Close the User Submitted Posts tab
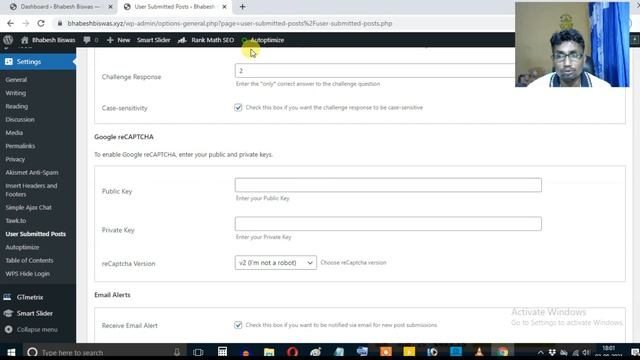 (x=224, y=7)
